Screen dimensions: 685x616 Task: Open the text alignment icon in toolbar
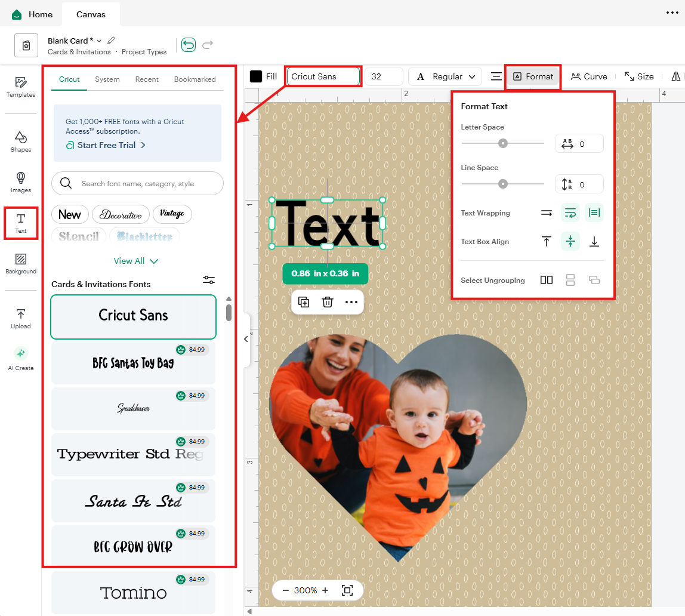click(496, 76)
